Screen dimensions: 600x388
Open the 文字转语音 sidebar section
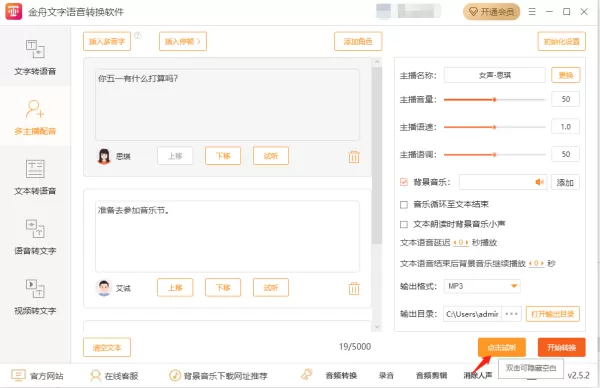tap(35, 56)
